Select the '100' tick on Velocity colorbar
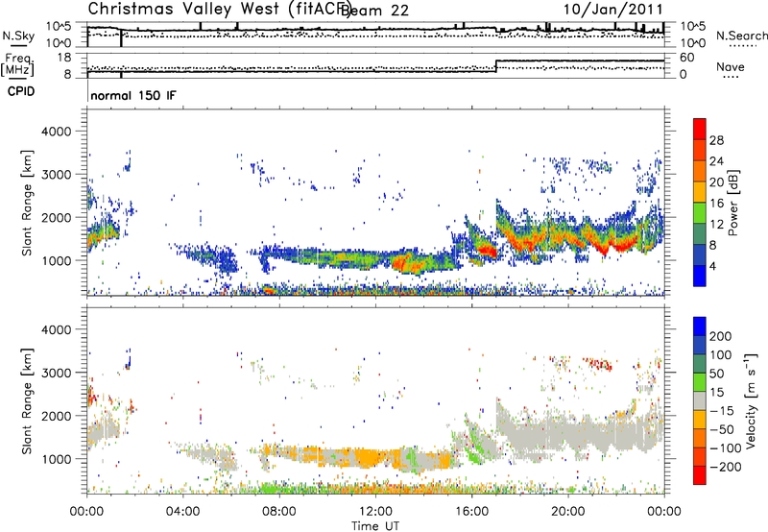Image resolution: width=768 pixels, height=532 pixels. point(721,355)
